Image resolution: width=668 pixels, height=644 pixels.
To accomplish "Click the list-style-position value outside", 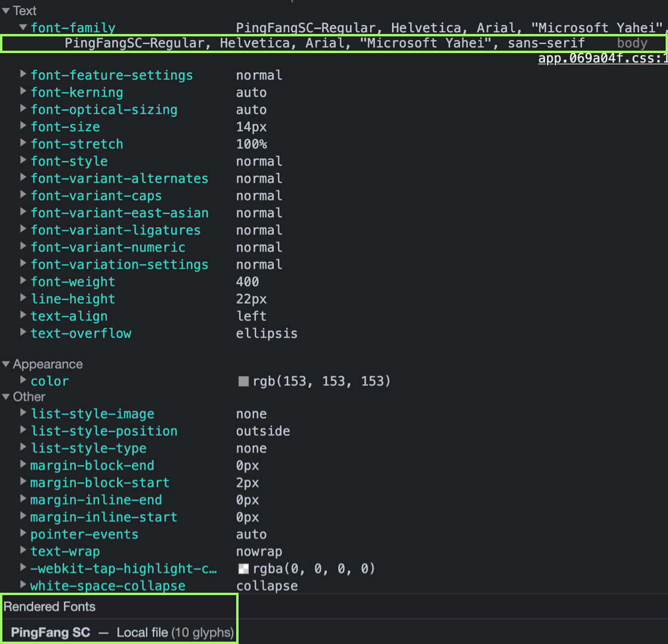I will click(263, 431).
